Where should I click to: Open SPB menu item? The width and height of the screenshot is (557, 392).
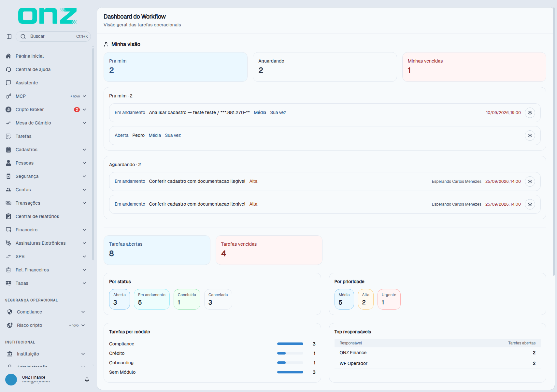[x=46, y=256]
